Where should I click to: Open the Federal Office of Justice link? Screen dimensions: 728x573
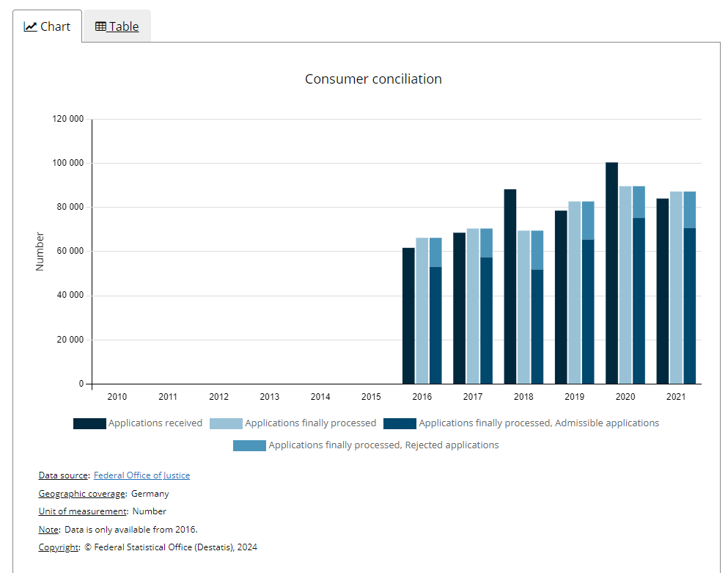click(141, 475)
